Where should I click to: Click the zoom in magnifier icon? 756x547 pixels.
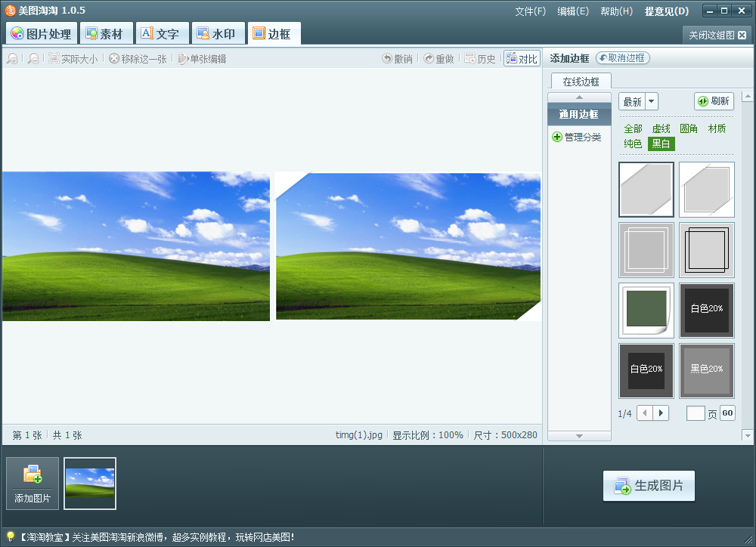(13, 59)
